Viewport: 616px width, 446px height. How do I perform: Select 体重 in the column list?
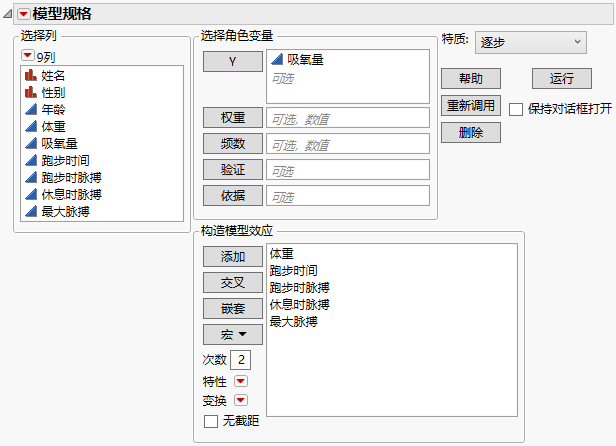tap(53, 126)
